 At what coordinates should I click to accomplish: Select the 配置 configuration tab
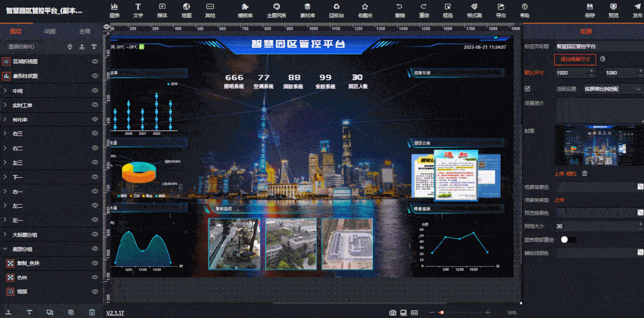coord(586,31)
